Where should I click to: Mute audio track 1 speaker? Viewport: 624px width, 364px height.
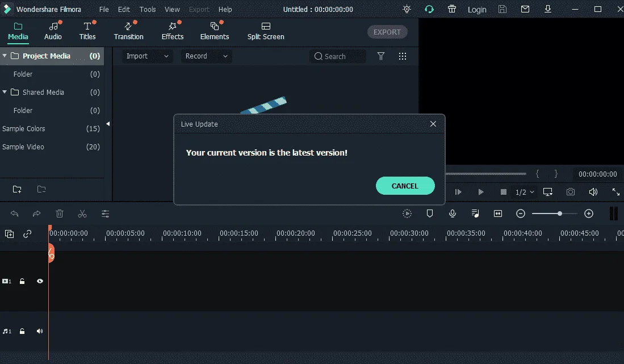(x=39, y=331)
